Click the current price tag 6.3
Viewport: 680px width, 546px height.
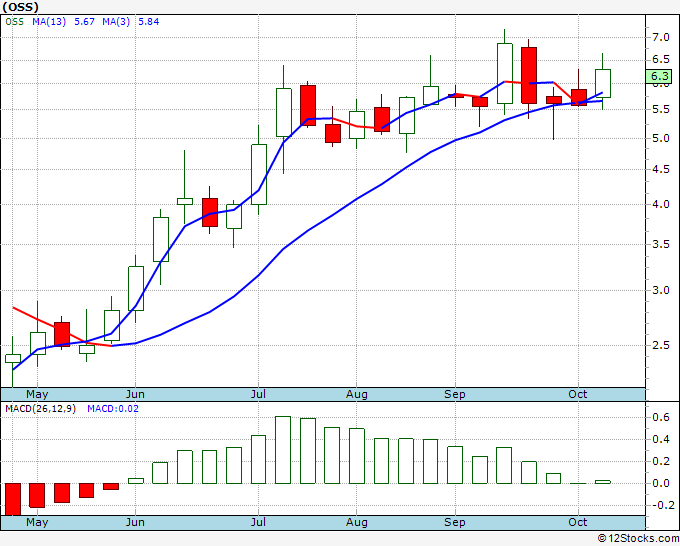point(659,77)
